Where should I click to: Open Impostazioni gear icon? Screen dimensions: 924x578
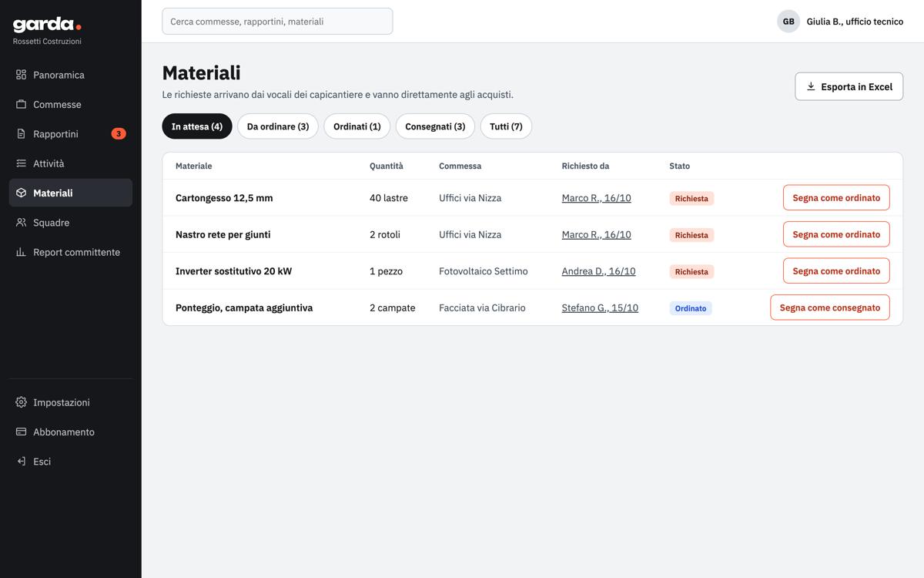pyautogui.click(x=21, y=402)
